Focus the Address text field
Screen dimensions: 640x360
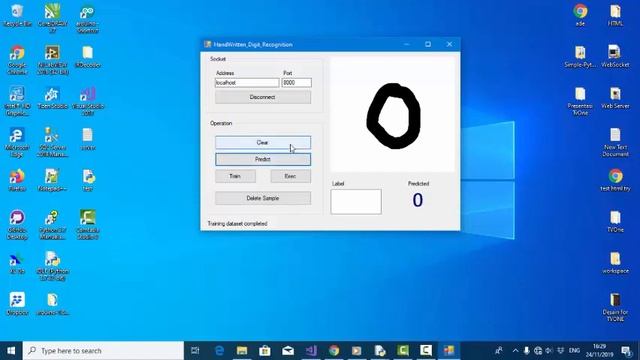pos(247,82)
